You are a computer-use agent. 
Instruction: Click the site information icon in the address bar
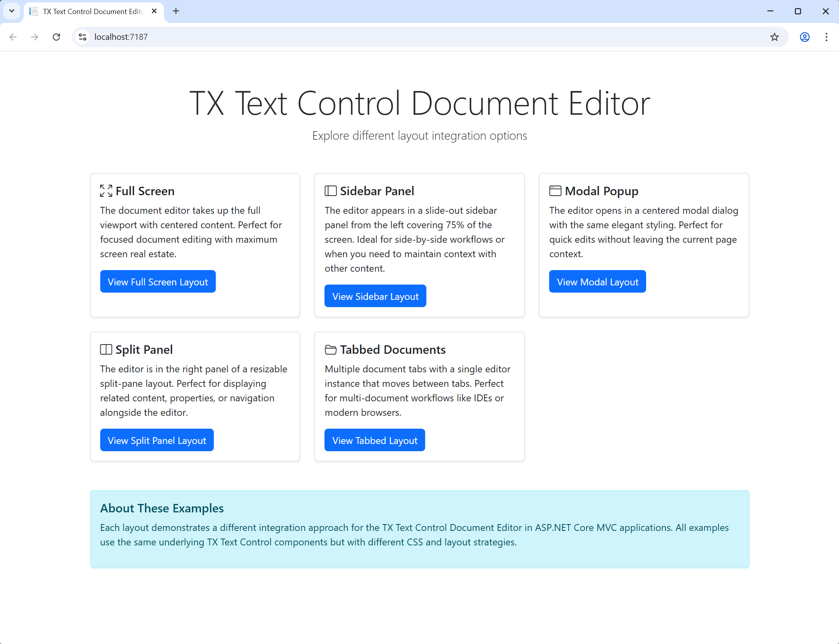pos(83,37)
